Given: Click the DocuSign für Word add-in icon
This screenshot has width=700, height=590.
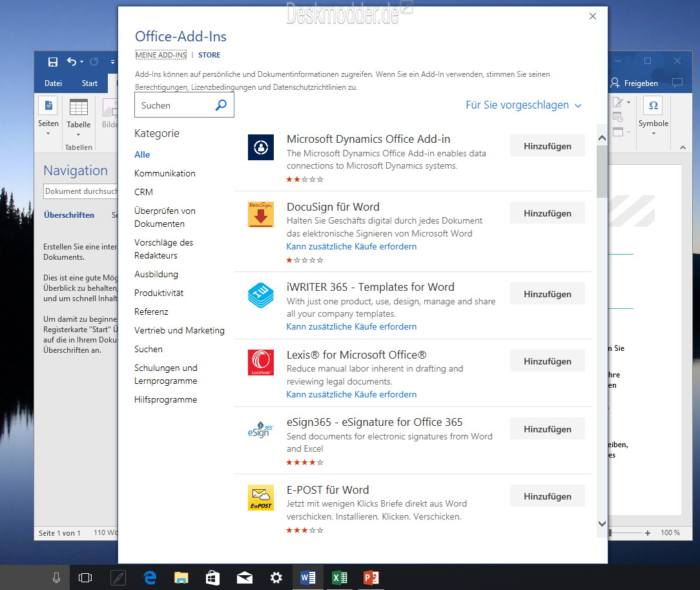Looking at the screenshot, I should [261, 215].
